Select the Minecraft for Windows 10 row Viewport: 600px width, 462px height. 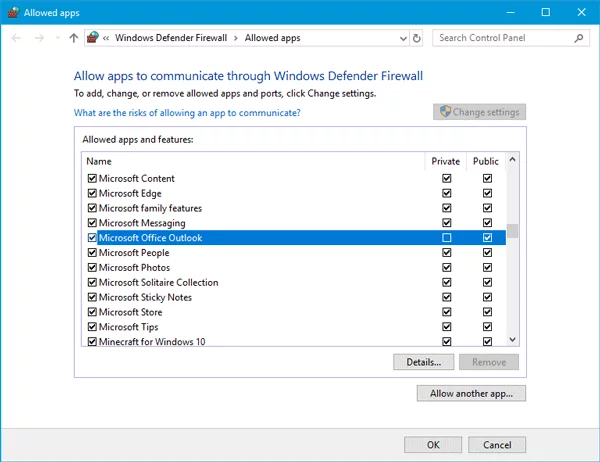coord(152,341)
